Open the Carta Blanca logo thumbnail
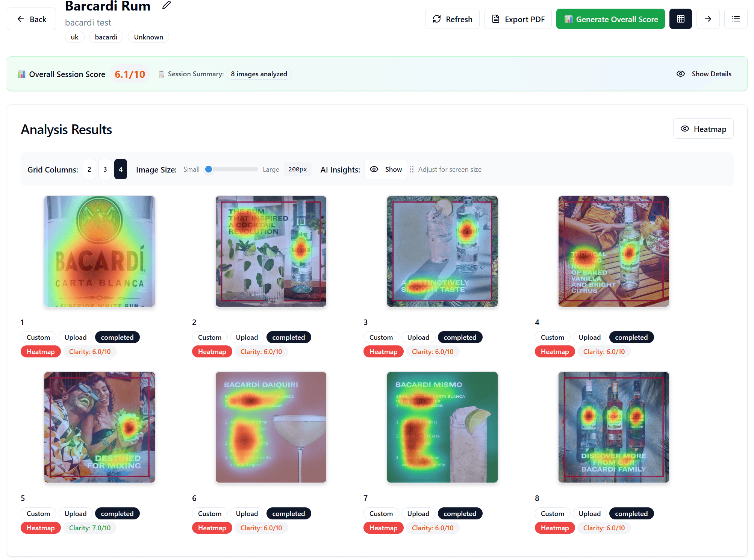 click(100, 251)
